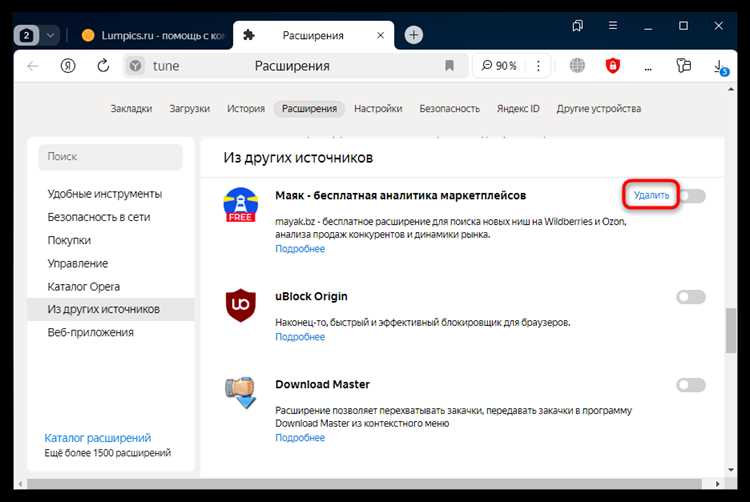This screenshot has height=502, width=750.
Task: Click the Поиск extensions search field
Action: [110, 157]
